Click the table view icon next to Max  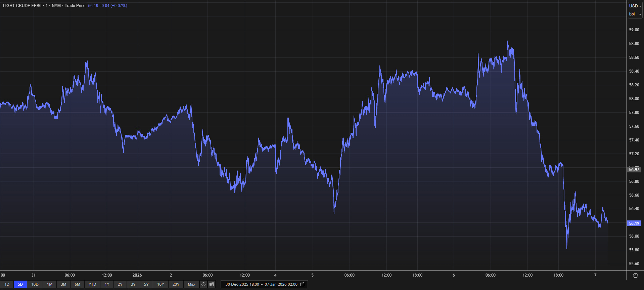(x=212, y=284)
